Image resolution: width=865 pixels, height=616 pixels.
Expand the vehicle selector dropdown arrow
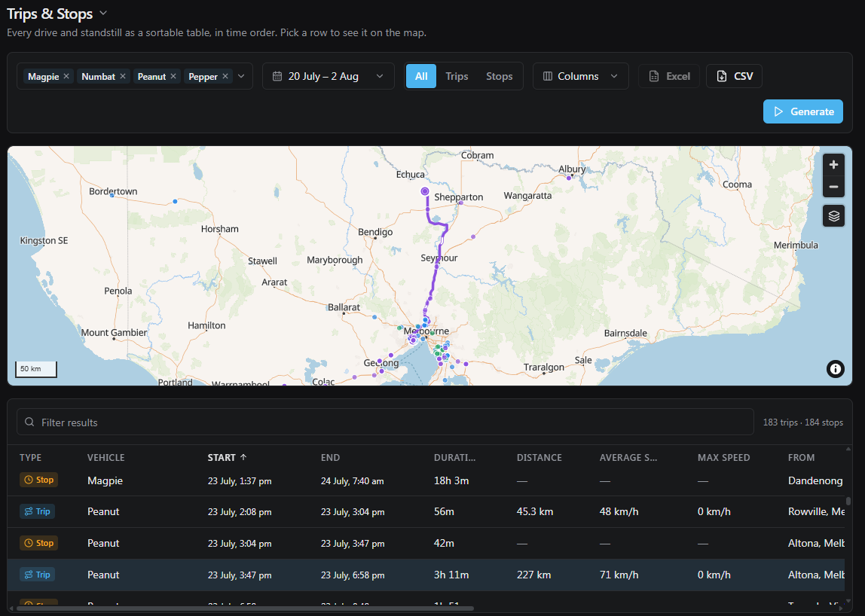tap(241, 76)
